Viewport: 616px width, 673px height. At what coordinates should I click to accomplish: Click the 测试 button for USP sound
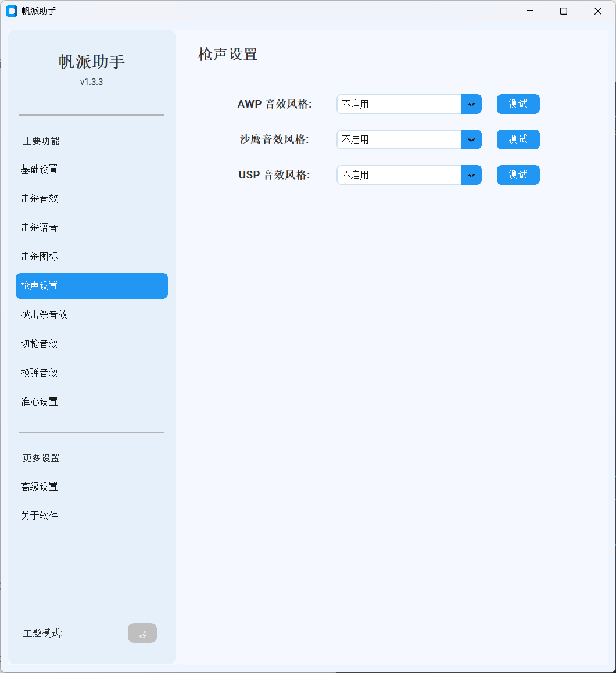pyautogui.click(x=518, y=175)
